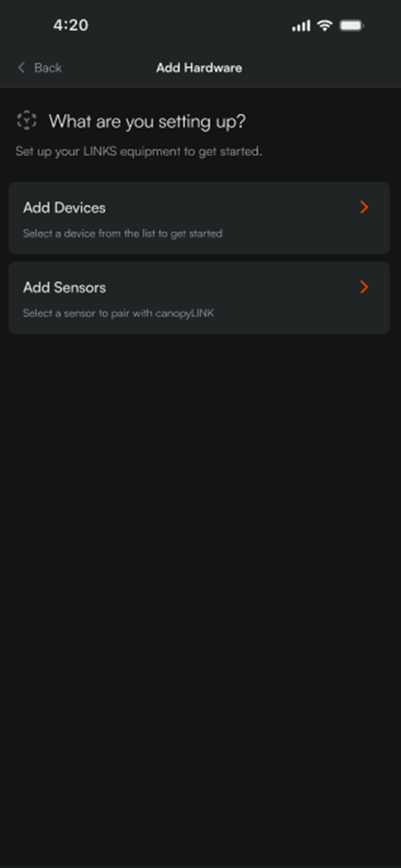The image size is (401, 868).
Task: Click the dashed hexagon setup icon
Action: pyautogui.click(x=27, y=120)
